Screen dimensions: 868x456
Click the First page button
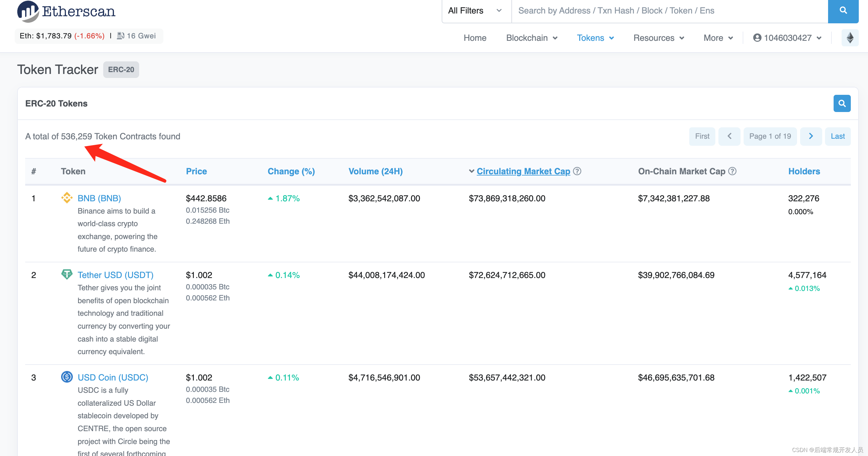tap(702, 136)
